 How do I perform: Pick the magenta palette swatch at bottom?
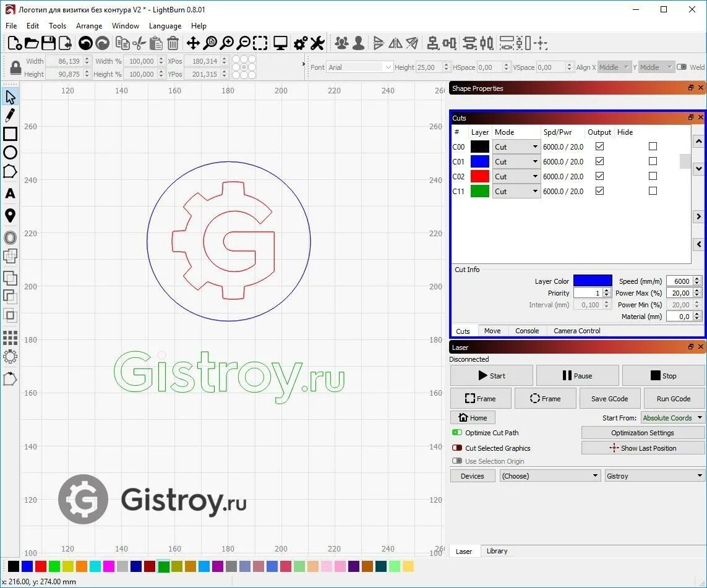(x=109, y=566)
